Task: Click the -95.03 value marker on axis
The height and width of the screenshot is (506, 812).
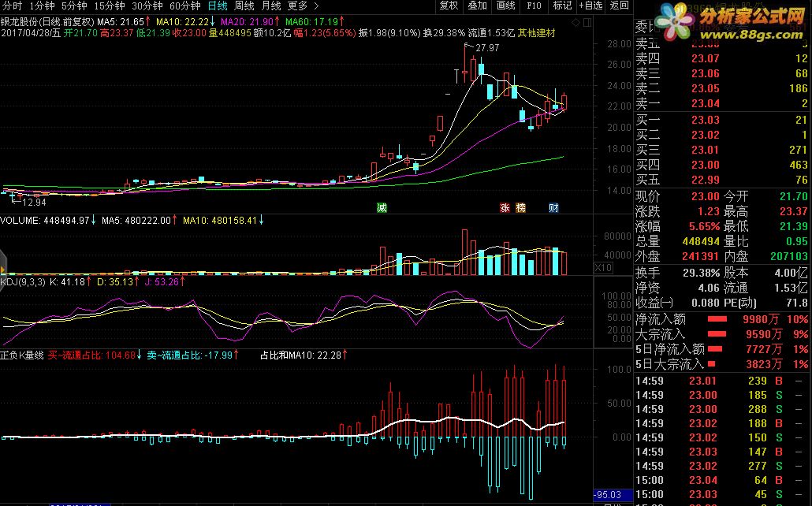Action: [613, 495]
